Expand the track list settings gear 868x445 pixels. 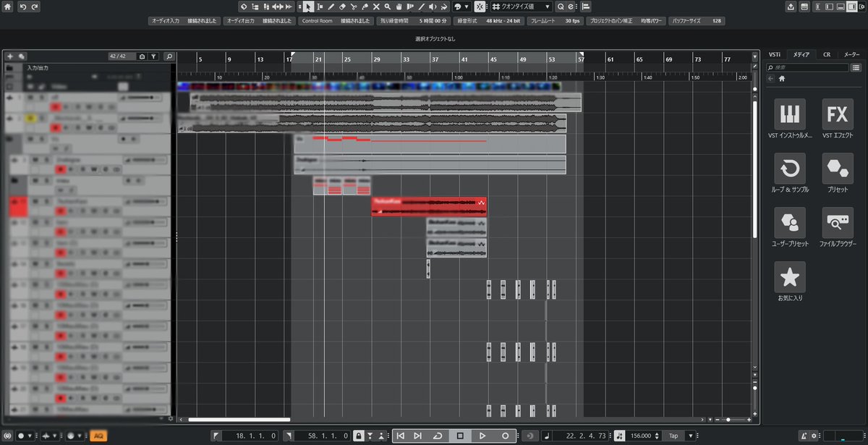point(171,418)
